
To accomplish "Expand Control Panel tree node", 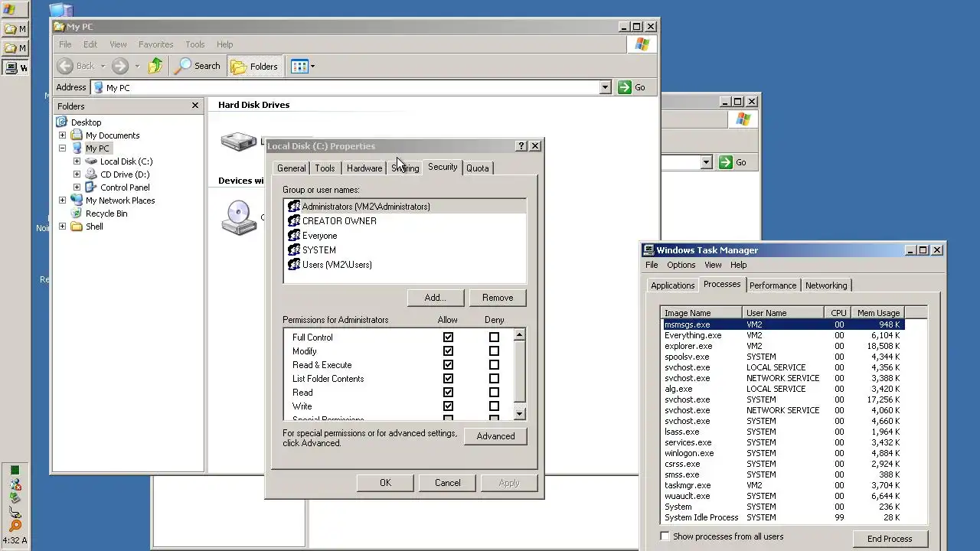I will tap(77, 187).
